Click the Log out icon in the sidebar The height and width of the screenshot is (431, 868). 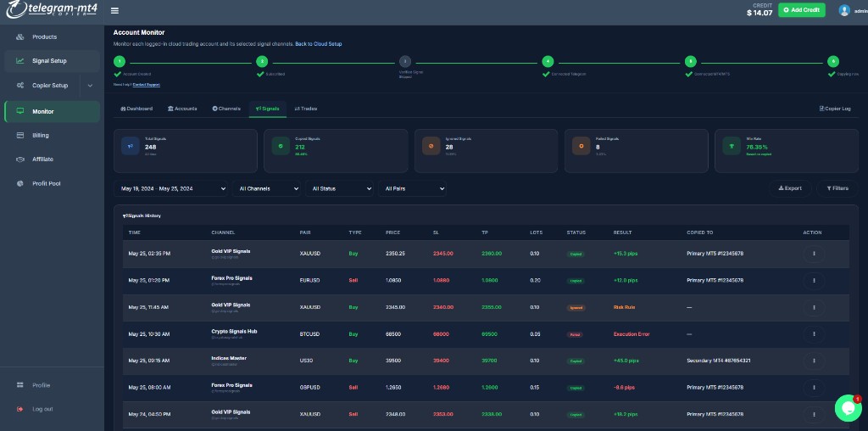pos(20,409)
